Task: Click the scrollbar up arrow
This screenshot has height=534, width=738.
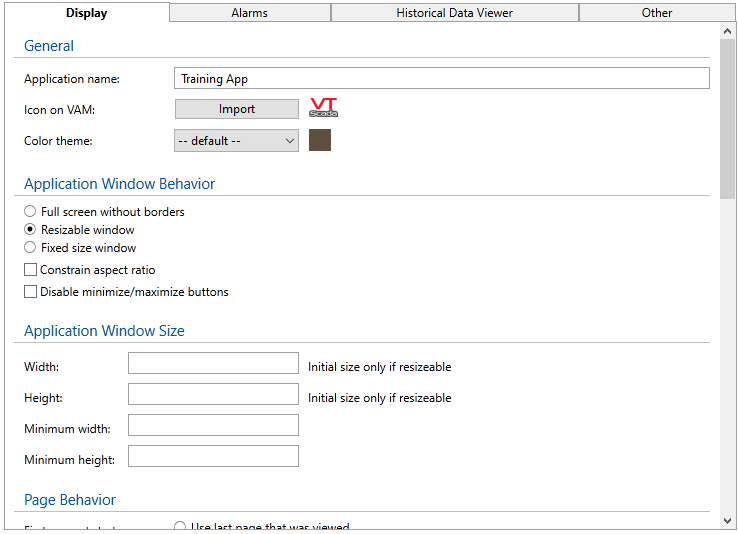Action: coord(727,31)
